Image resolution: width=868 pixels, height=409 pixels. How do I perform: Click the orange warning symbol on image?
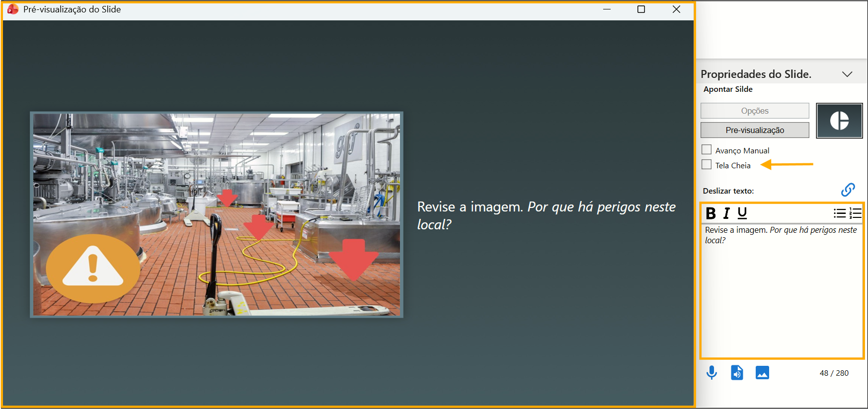click(93, 269)
